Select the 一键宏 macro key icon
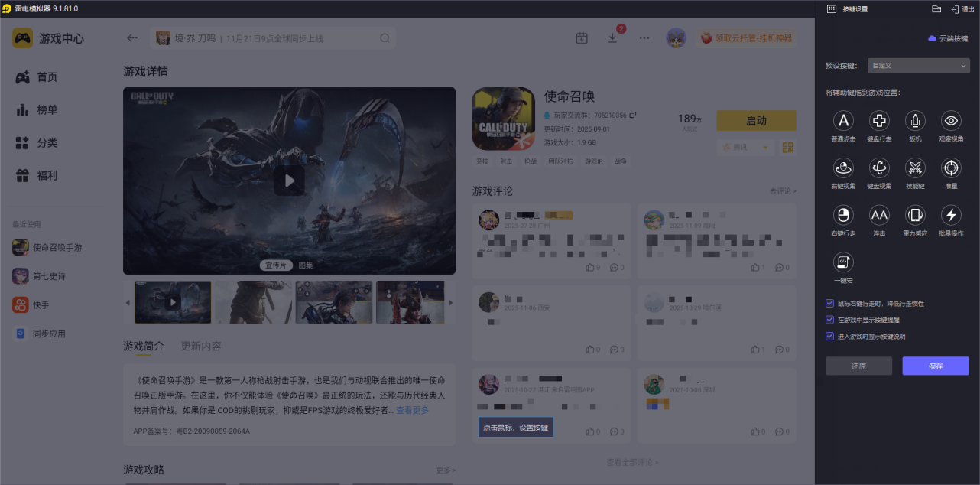The width and height of the screenshot is (980, 485). click(x=843, y=262)
